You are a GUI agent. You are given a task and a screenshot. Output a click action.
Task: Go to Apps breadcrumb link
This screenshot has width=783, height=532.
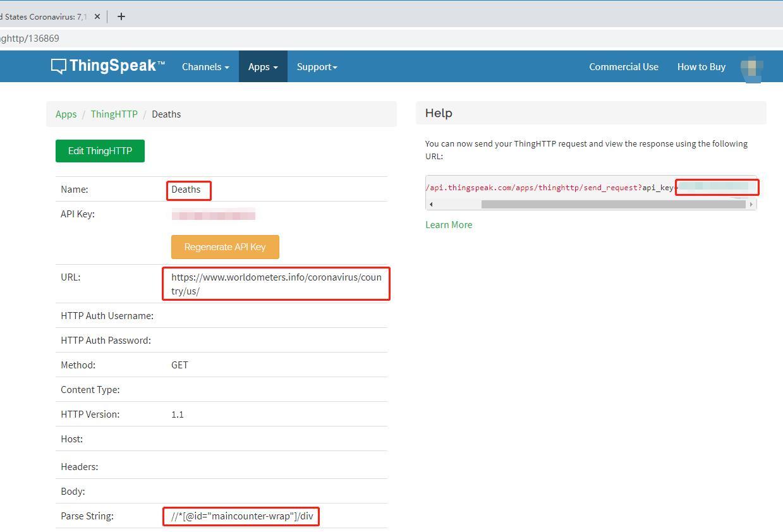[x=66, y=114]
